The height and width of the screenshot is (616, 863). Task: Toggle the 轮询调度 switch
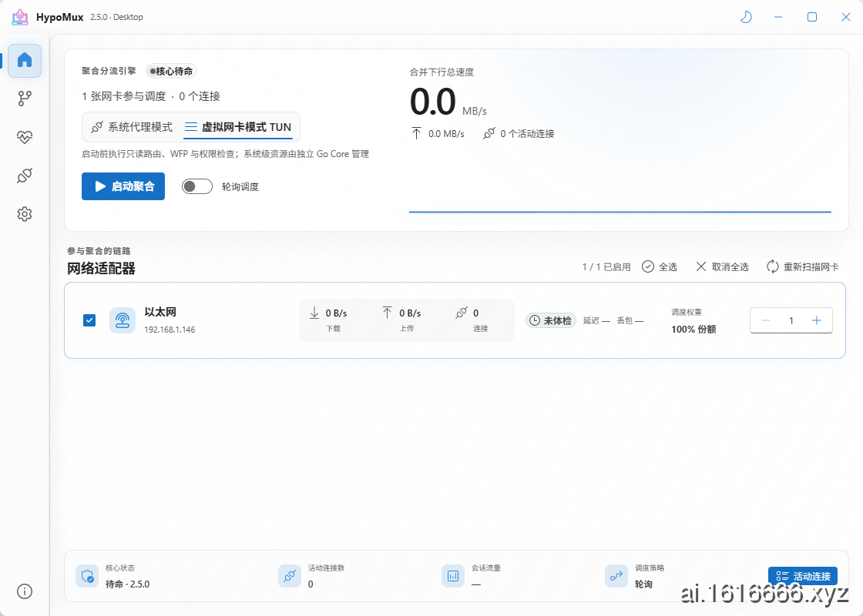[197, 186]
